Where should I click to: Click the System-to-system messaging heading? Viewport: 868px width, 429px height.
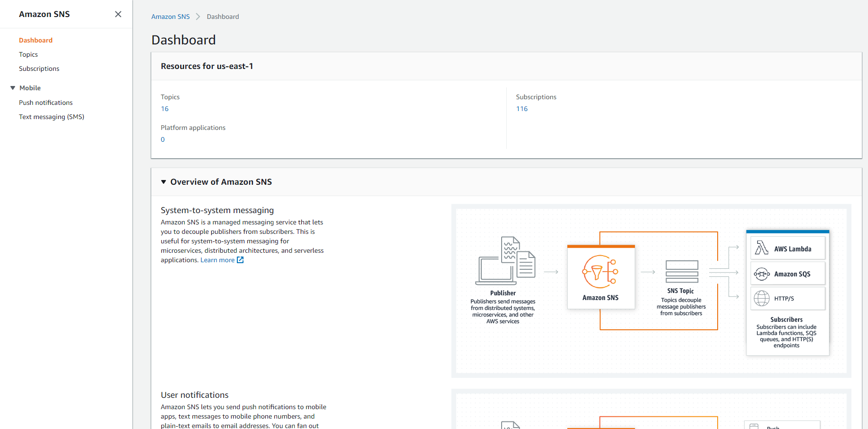click(x=217, y=210)
